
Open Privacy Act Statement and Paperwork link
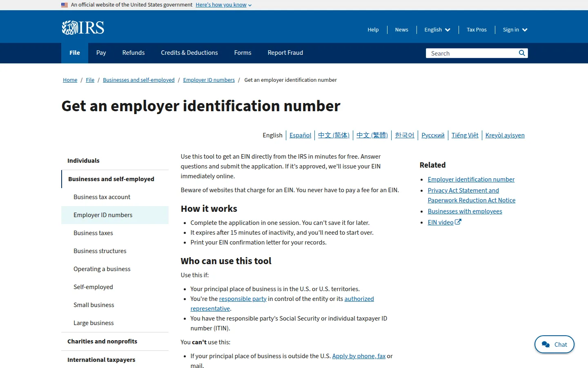[x=471, y=195]
